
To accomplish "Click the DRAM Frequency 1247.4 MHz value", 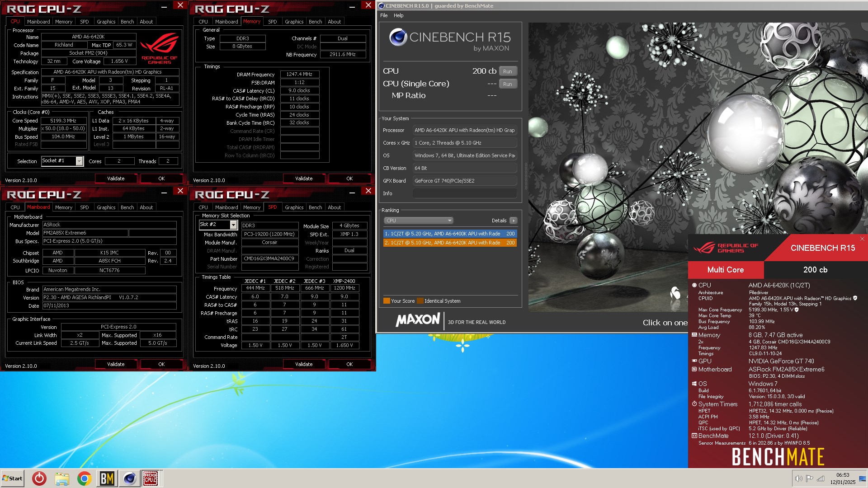I will (x=299, y=74).
